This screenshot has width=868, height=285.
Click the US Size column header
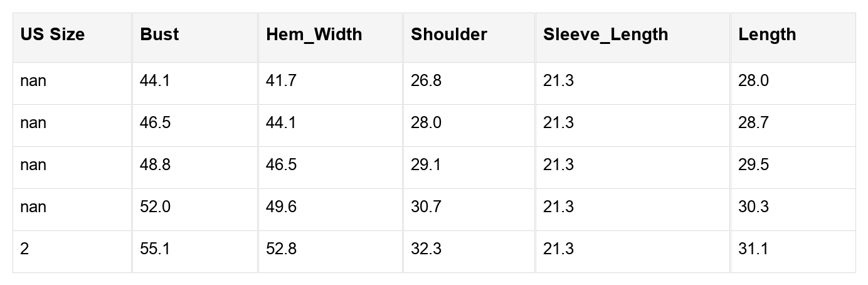(52, 35)
